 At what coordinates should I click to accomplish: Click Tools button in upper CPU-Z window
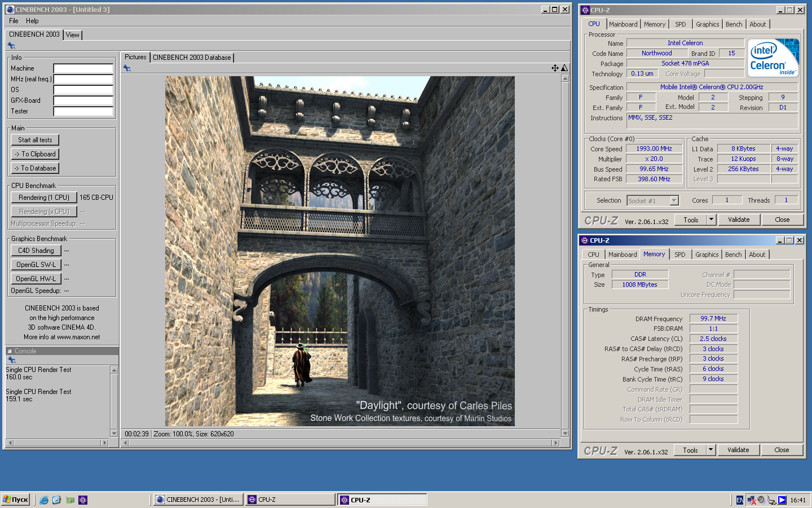pyautogui.click(x=691, y=220)
